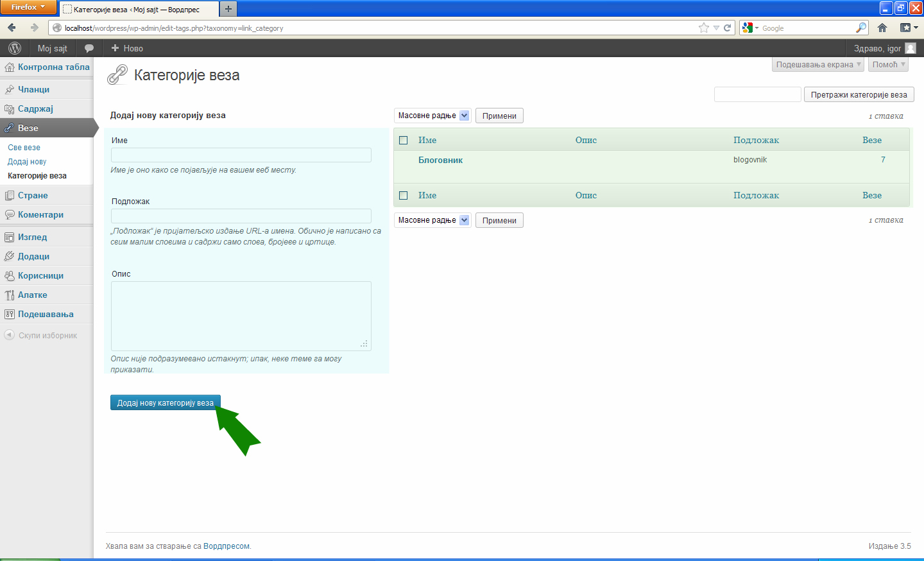Open Додај нову submenu item

point(27,162)
